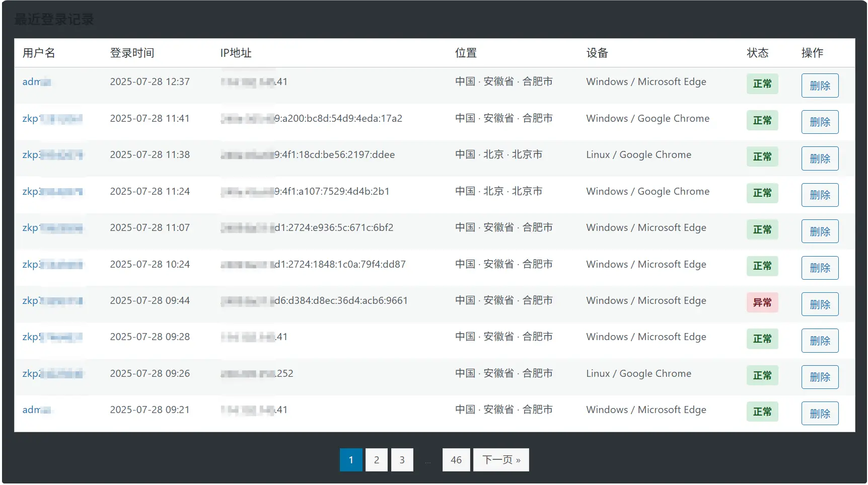Click the IP地址 column header
This screenshot has height=485, width=868.
[x=236, y=53]
